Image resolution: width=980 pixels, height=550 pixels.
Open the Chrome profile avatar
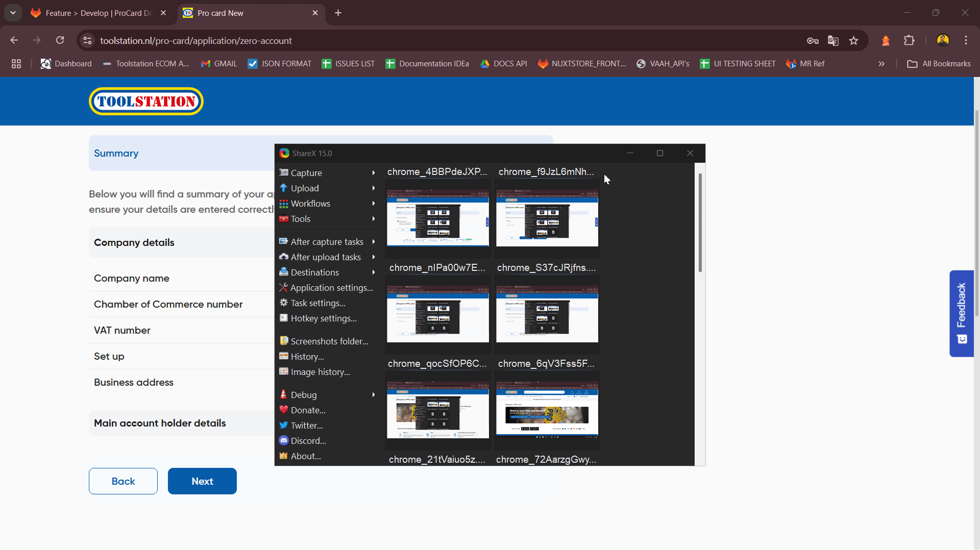(x=943, y=40)
